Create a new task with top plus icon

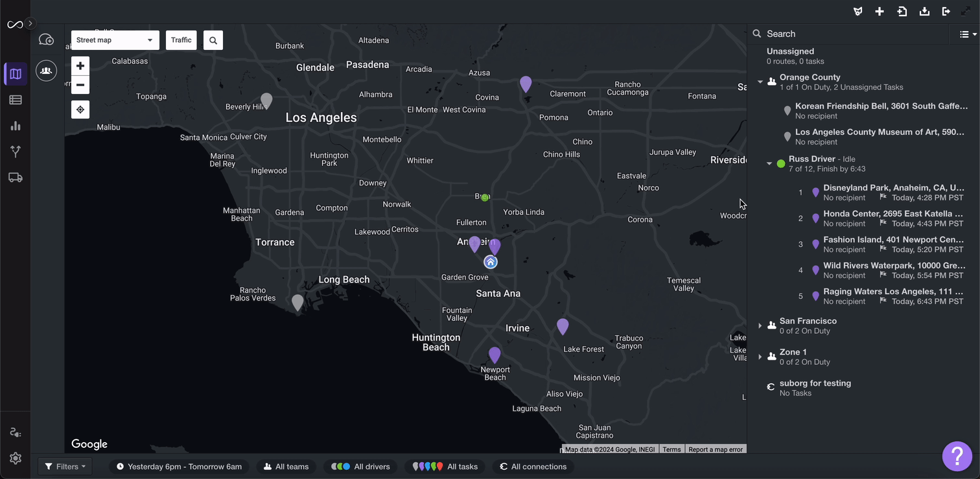[x=880, y=12]
